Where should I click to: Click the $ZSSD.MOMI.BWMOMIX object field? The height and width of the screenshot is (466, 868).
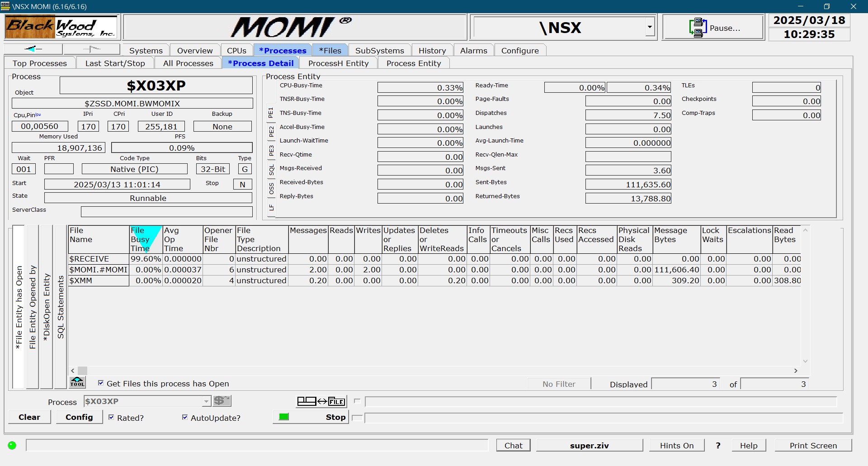pos(132,103)
